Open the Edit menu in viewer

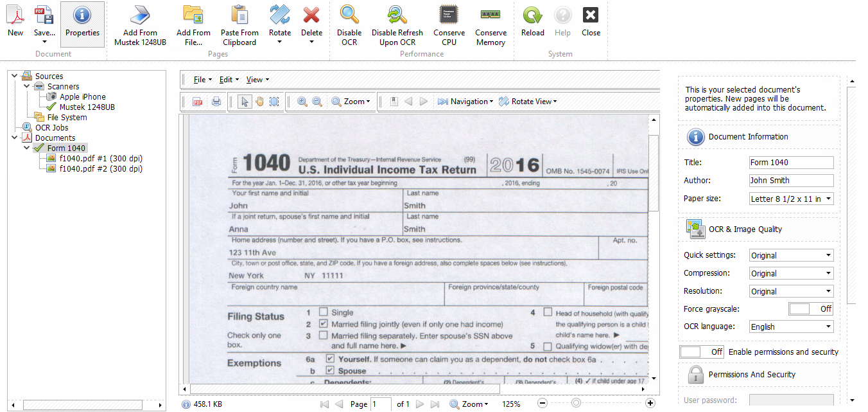pyautogui.click(x=229, y=80)
